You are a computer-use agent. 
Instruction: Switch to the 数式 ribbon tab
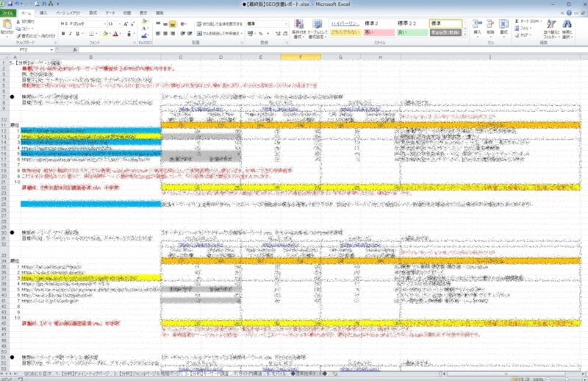pyautogui.click(x=93, y=13)
